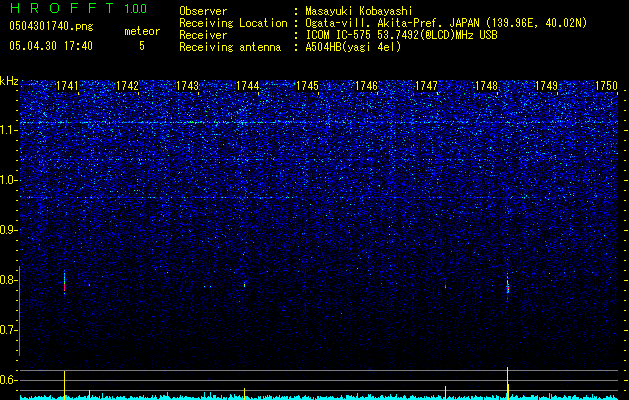Screen dimensions: 629x400
Task: Click antenna value A504HB(yagi 4el)
Action: click(x=353, y=47)
